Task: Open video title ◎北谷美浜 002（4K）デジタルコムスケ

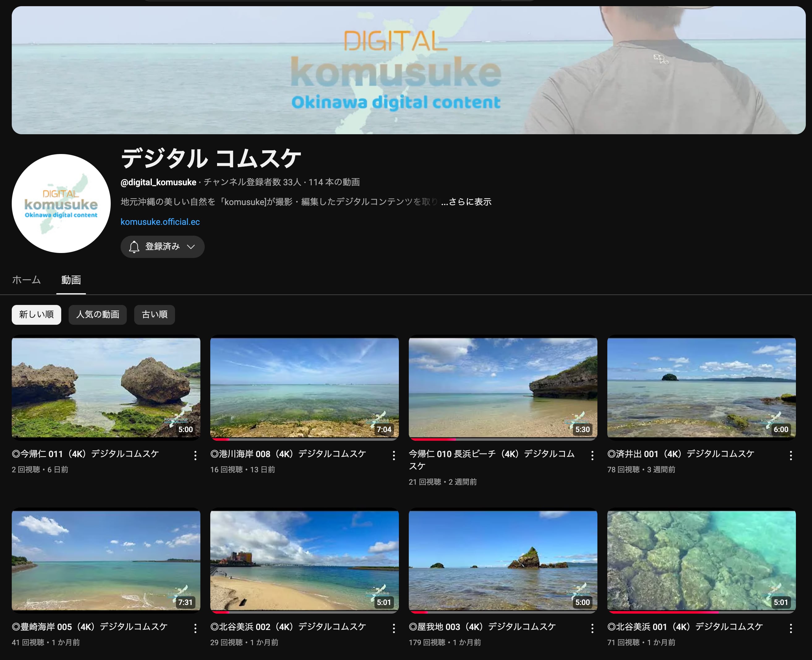Action: (x=288, y=627)
